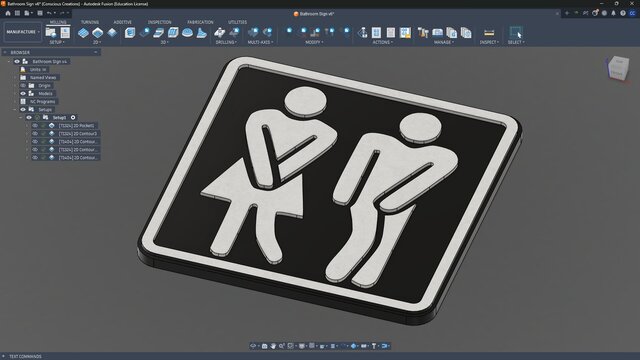This screenshot has width=640, height=360.
Task: Select the 3D Adaptive Clearing icon
Action: pos(130,33)
